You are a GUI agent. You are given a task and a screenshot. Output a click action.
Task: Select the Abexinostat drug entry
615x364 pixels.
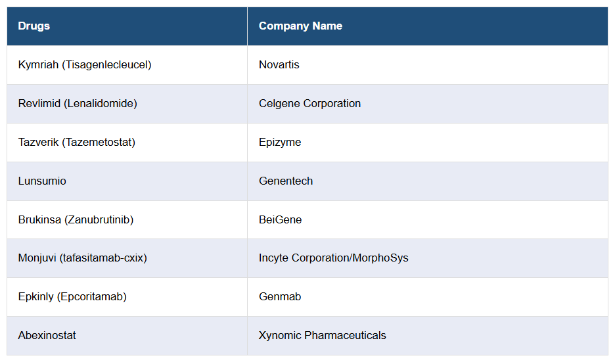(47, 336)
